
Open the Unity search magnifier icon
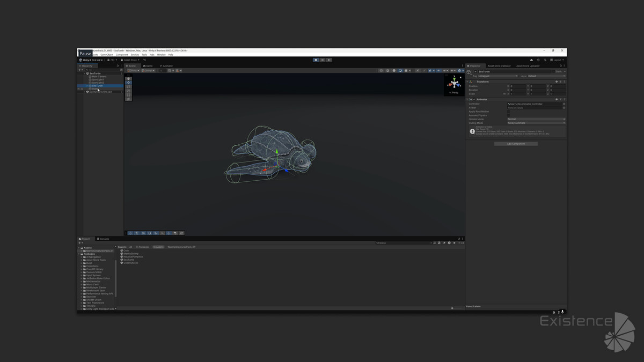(x=545, y=60)
